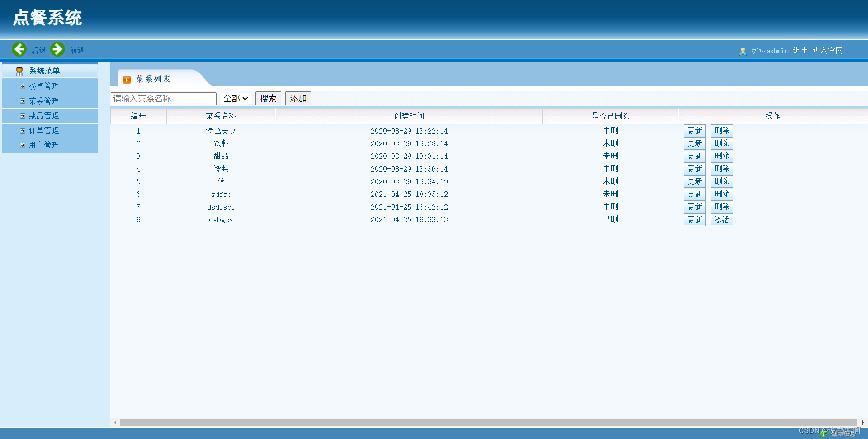Click the 进入官网 link

click(828, 51)
